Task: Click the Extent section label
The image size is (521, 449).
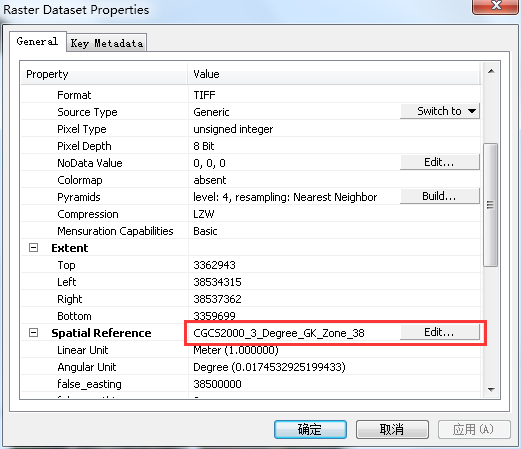Action: coord(70,248)
